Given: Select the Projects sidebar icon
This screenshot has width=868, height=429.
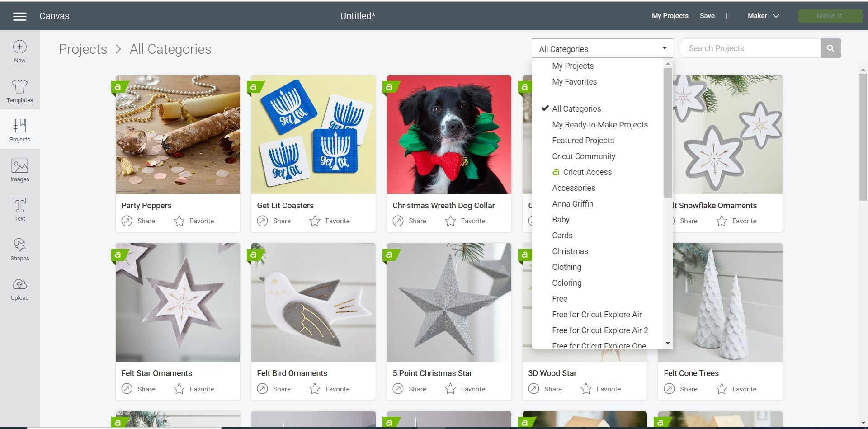Looking at the screenshot, I should coord(19,125).
